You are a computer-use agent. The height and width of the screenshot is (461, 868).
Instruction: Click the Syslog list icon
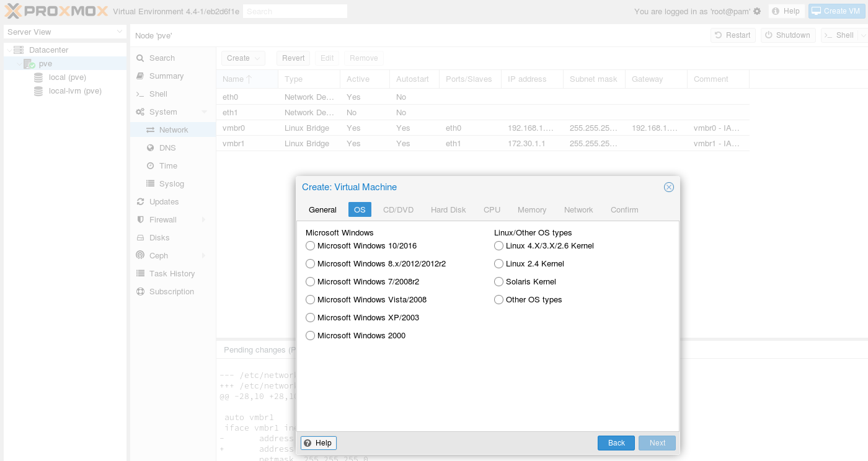pyautogui.click(x=150, y=184)
